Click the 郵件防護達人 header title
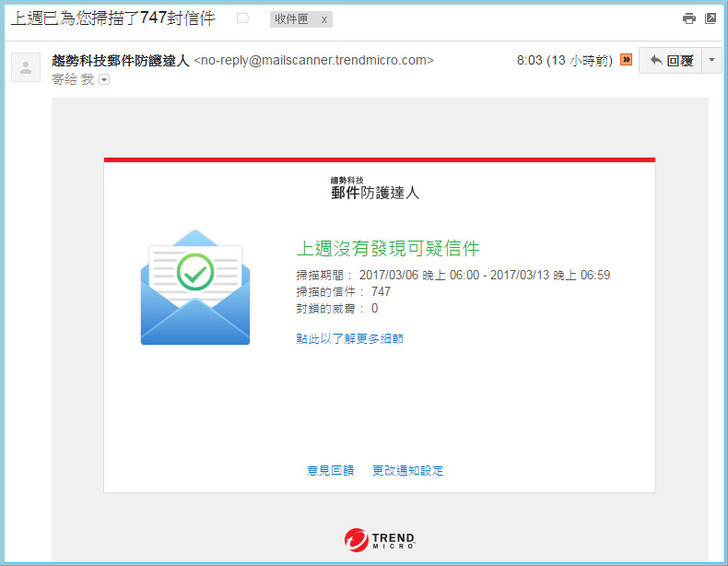 coord(375,192)
